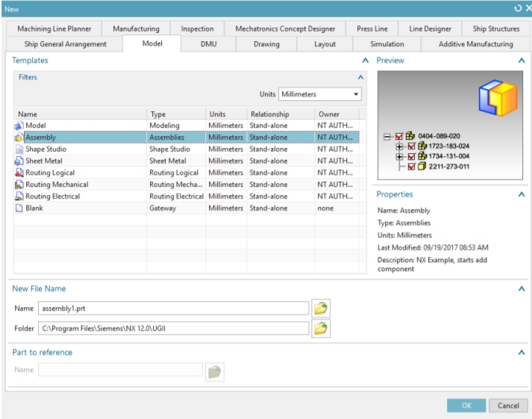Switch to the DMU tab
The width and height of the screenshot is (532, 419).
(208, 44)
